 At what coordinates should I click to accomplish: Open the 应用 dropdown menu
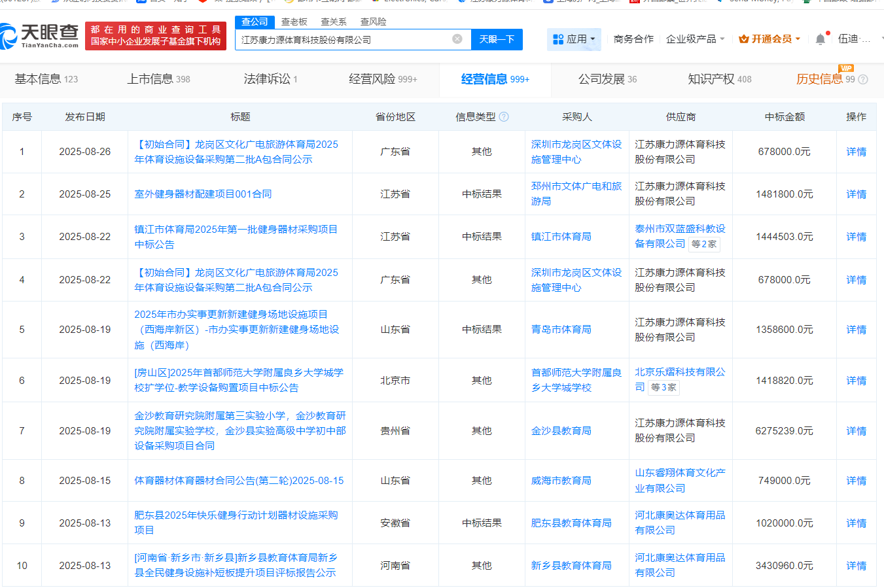(575, 39)
